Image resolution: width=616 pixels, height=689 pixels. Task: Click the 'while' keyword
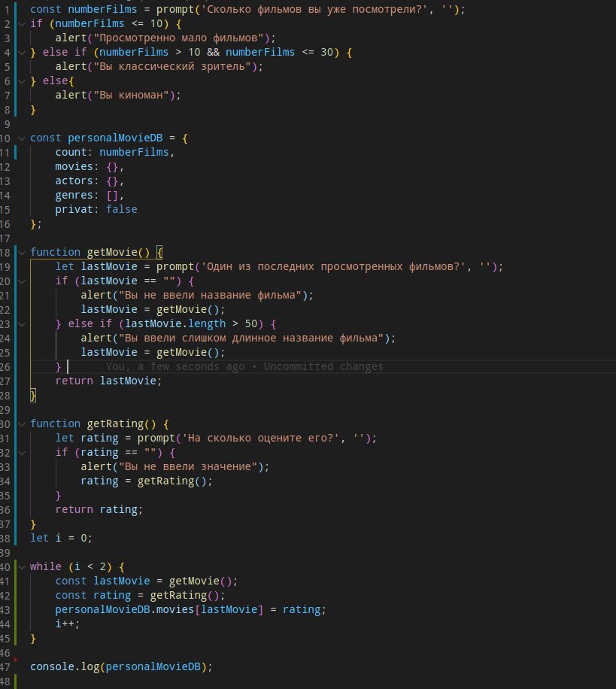tap(46, 566)
